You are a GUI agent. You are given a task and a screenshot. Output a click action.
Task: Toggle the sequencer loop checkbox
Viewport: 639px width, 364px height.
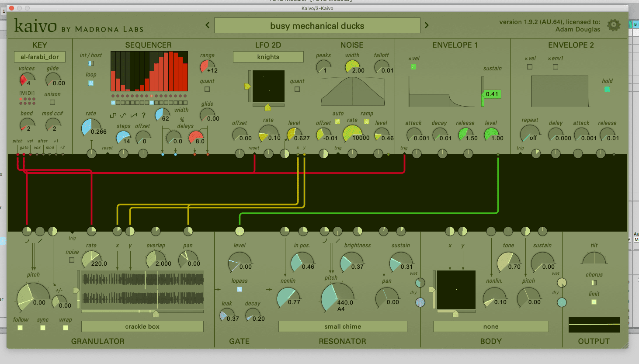click(90, 83)
